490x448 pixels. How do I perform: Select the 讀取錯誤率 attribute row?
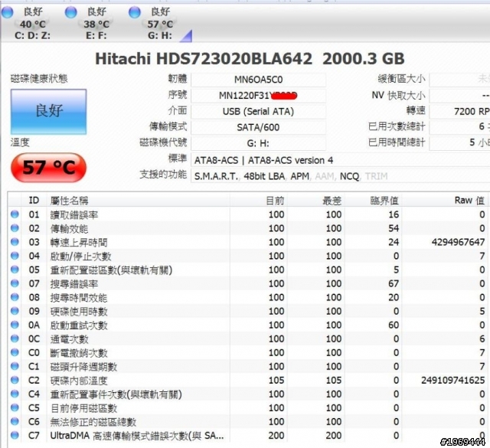click(247, 214)
